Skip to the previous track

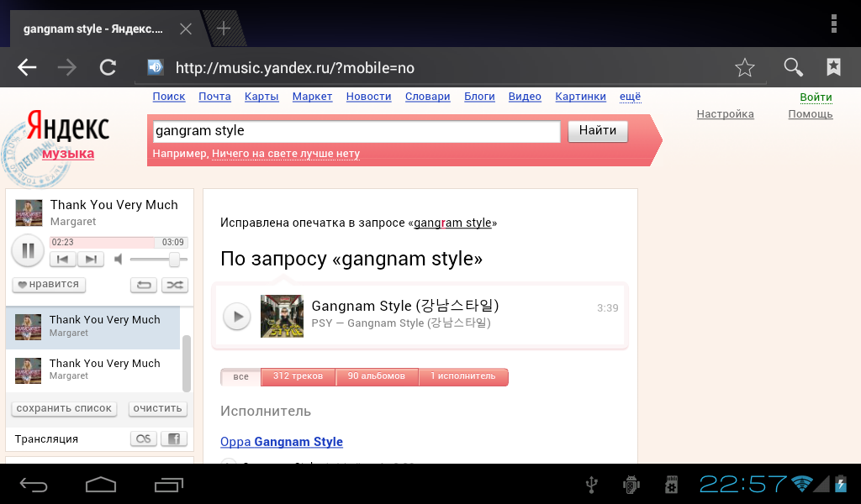click(x=63, y=260)
